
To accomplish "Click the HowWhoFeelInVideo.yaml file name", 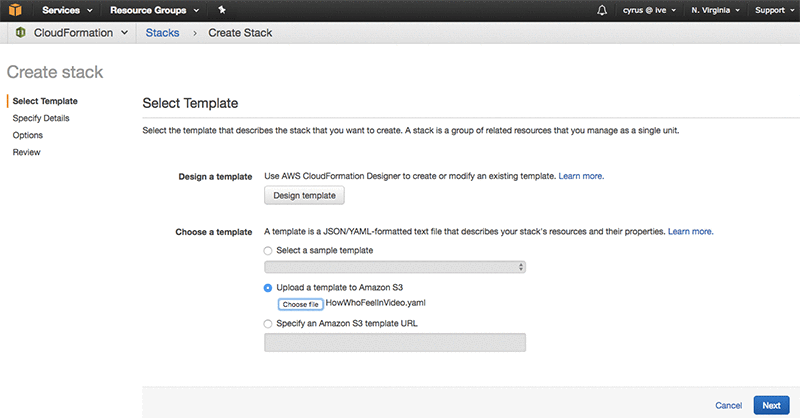I will (376, 303).
